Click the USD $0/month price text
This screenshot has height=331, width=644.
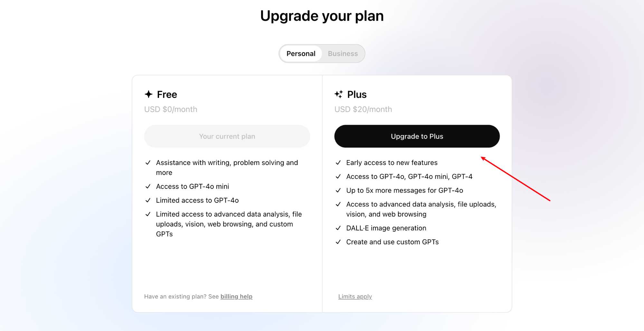[x=171, y=109]
